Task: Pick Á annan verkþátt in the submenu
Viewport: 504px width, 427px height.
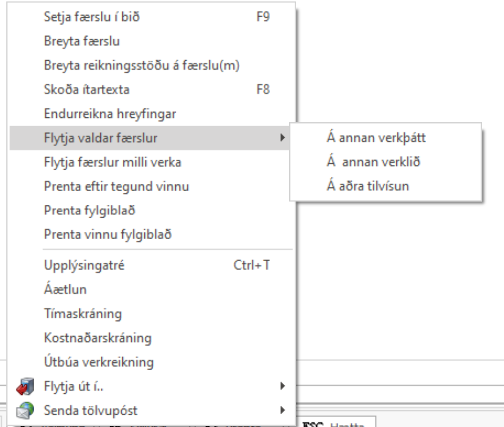Action: point(376,138)
